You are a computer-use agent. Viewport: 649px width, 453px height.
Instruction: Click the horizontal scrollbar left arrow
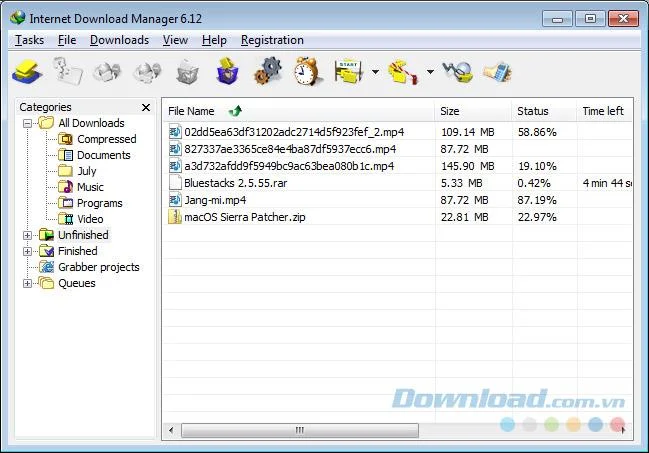[x=171, y=430]
